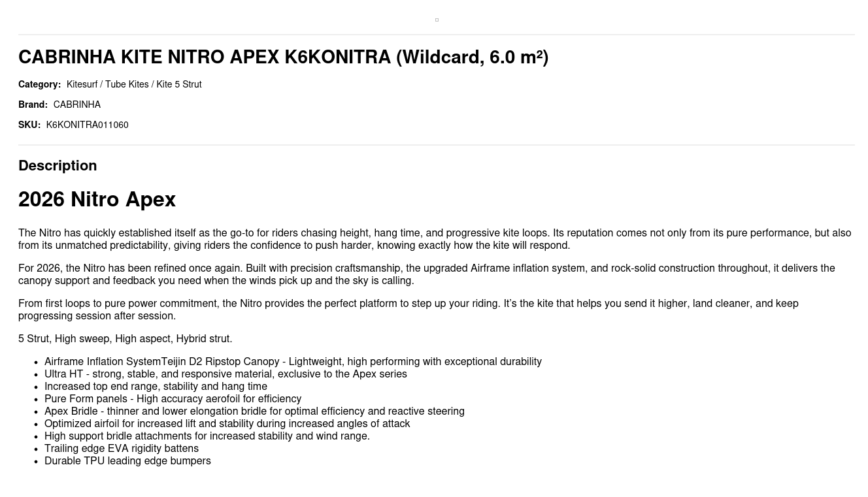The image size is (868, 497).
Task: Click the product title CABRINHA KITE NITRO APEX
Action: [x=283, y=57]
